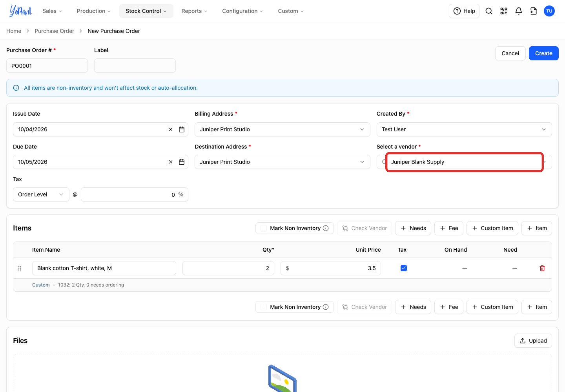The image size is (565, 392).
Task: Uncheck Tax for the T-shirt item
Action: [x=404, y=268]
